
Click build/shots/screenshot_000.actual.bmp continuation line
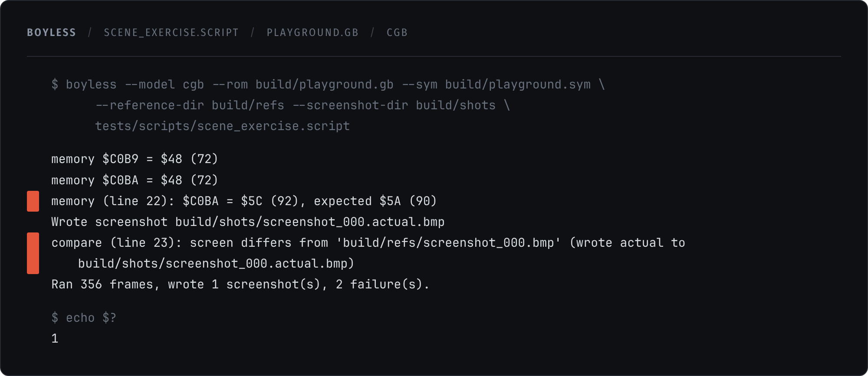point(216,264)
